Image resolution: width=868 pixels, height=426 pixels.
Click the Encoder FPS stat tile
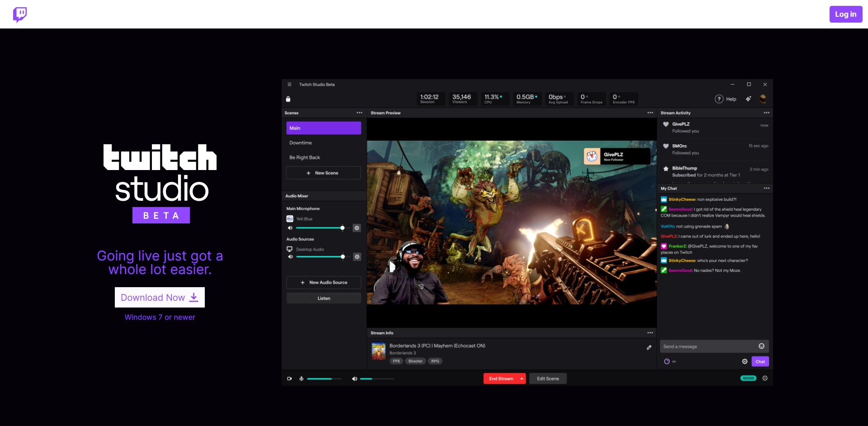(x=624, y=99)
